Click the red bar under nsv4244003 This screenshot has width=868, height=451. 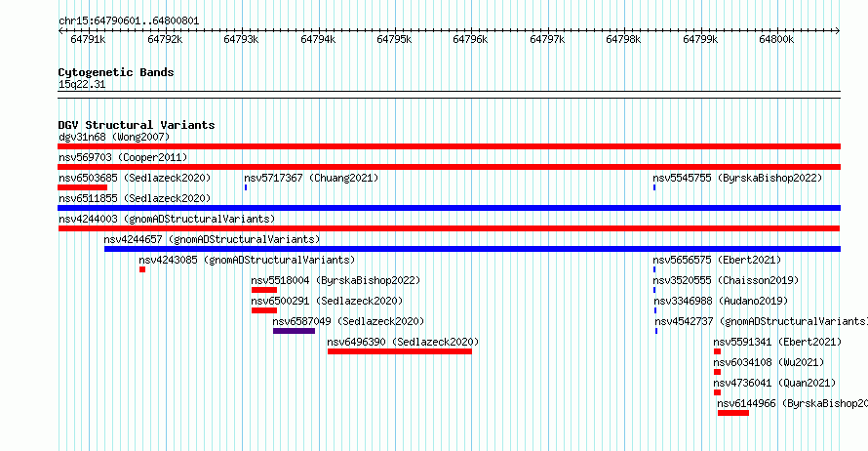pos(449,228)
